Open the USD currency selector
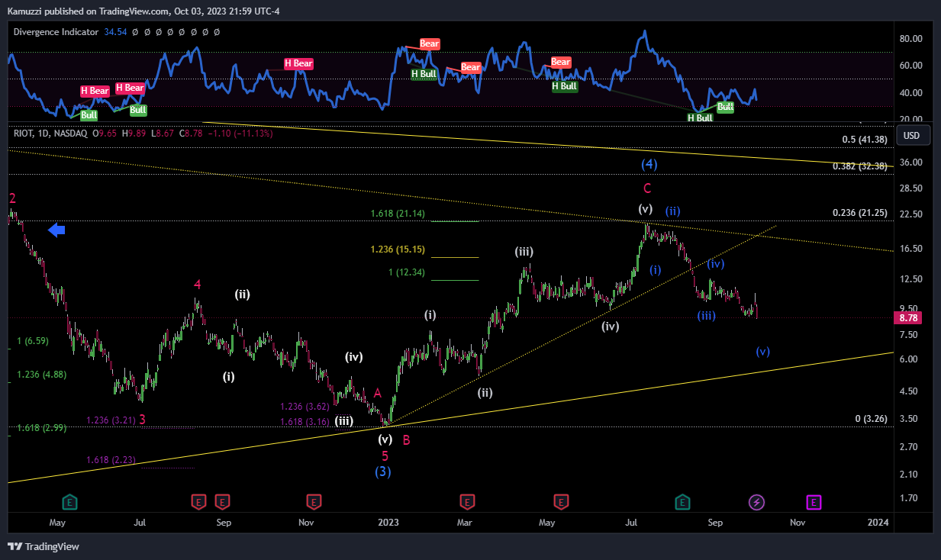Image resolution: width=941 pixels, height=560 pixels. click(x=911, y=136)
